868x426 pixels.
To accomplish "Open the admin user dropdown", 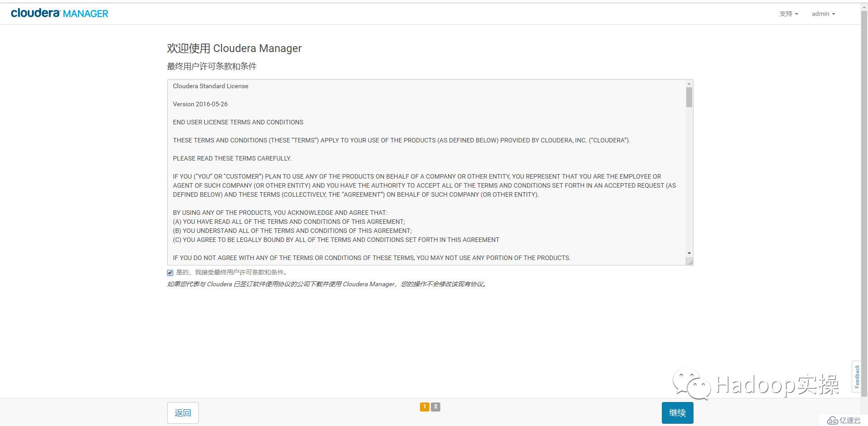I will [x=823, y=14].
